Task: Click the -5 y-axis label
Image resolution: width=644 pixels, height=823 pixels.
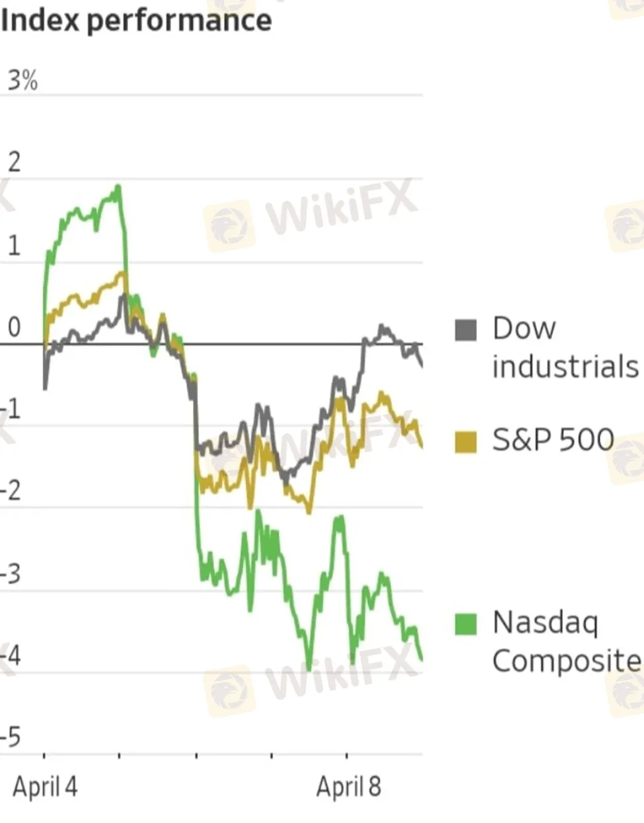Action: 11,736
